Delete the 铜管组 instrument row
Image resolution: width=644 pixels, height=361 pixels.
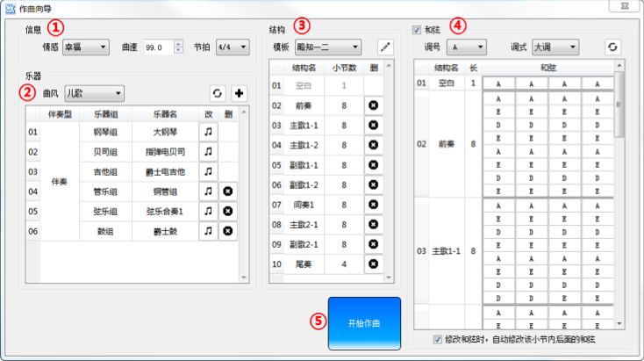click(228, 191)
